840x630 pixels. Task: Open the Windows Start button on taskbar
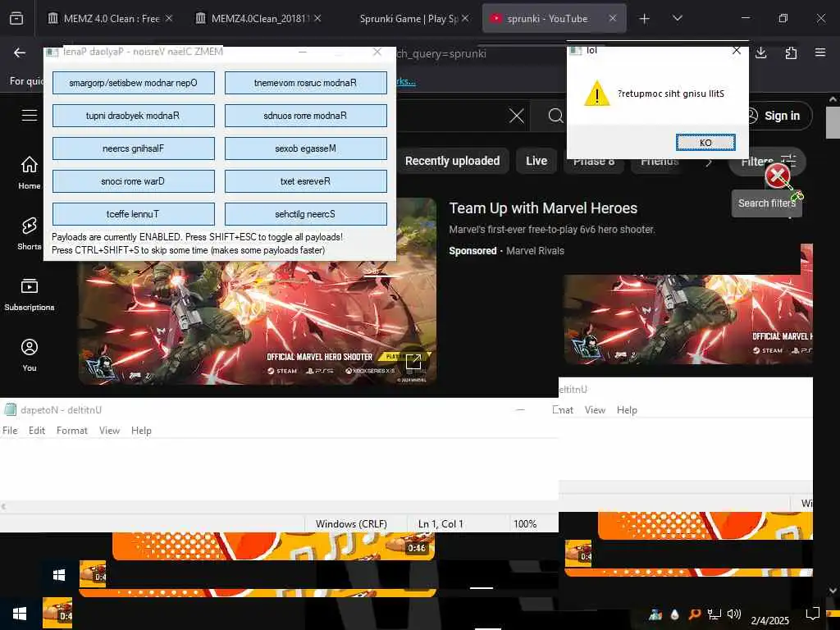(20, 613)
